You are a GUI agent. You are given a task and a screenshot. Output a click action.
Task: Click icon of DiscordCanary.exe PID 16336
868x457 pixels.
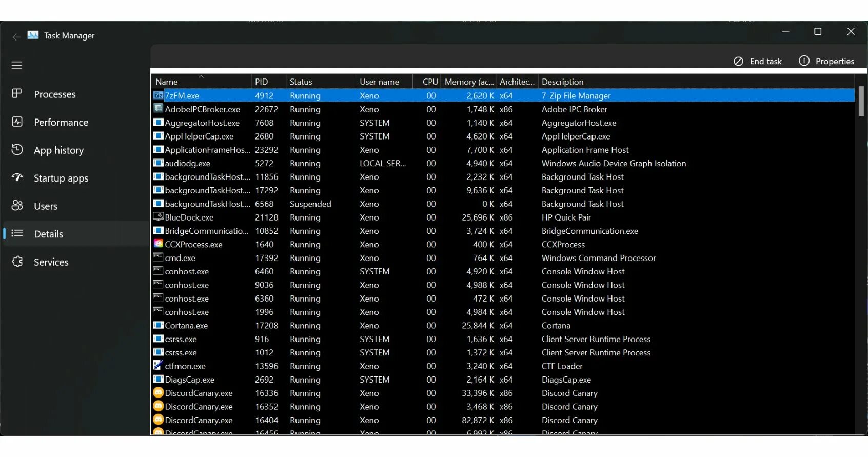pyautogui.click(x=159, y=392)
